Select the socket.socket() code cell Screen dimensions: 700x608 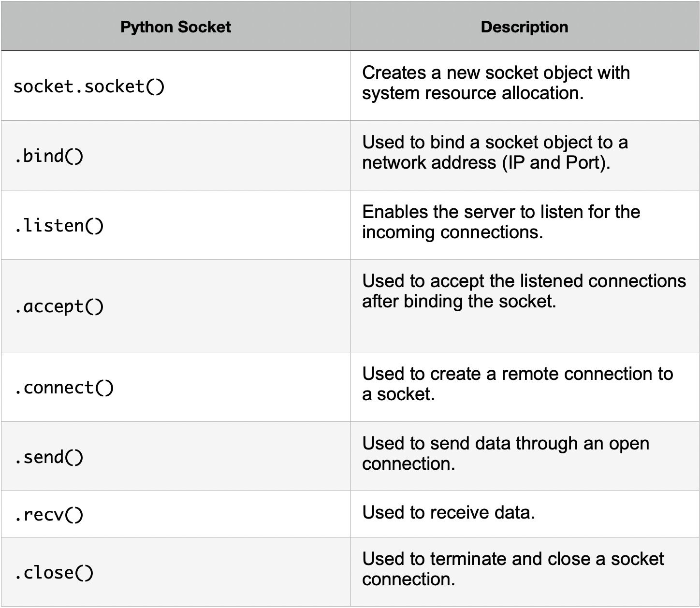pyautogui.click(x=89, y=87)
